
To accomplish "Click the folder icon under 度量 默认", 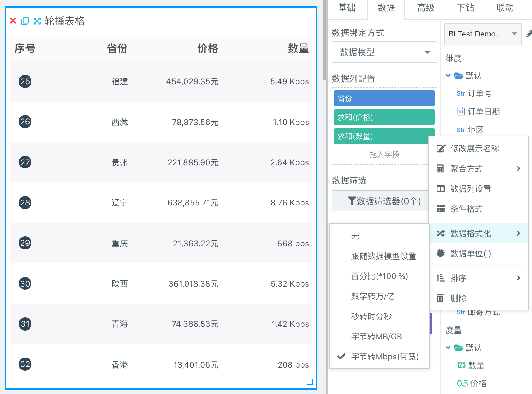I will point(459,347).
